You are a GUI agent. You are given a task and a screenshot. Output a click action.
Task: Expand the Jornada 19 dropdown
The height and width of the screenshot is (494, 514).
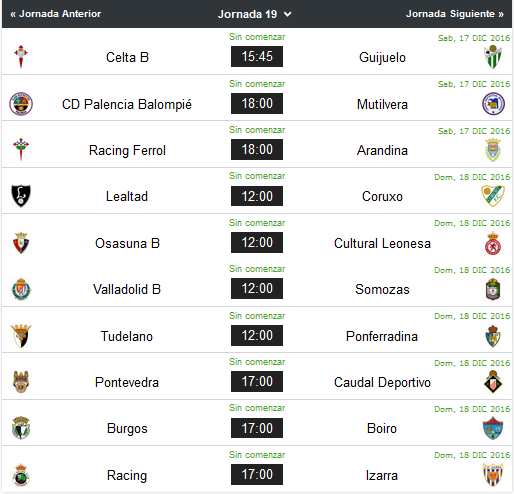pyautogui.click(x=255, y=14)
